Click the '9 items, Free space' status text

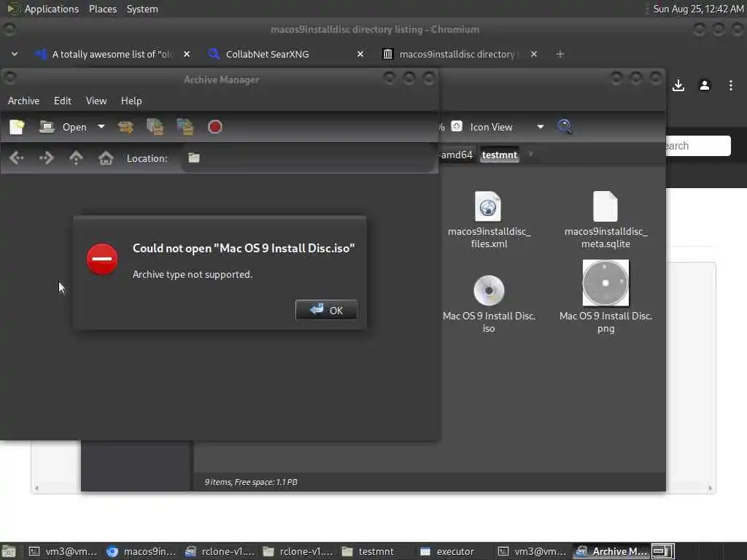coord(251,482)
